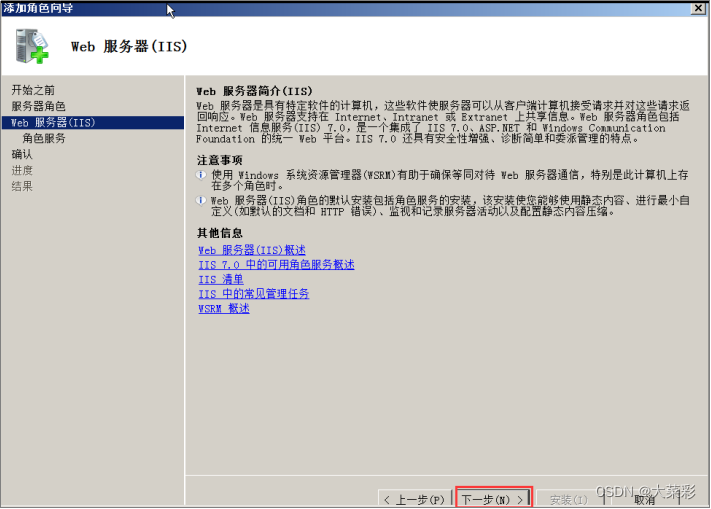711x509 pixels.
Task: Open IIS 7.0 中的可用角色服务概述 link
Action: coord(276,265)
